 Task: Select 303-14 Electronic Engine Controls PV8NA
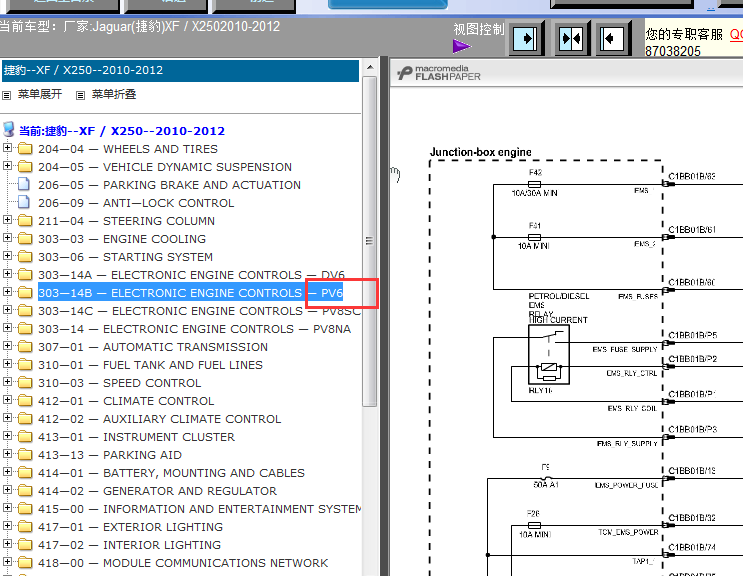tap(195, 329)
